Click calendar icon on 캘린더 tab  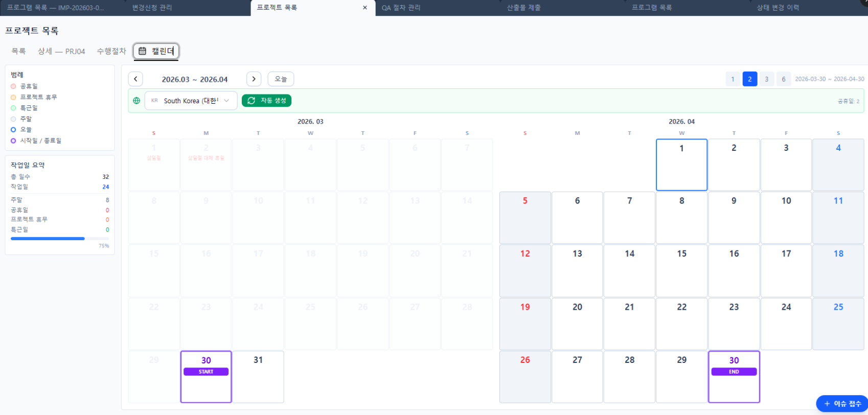143,51
